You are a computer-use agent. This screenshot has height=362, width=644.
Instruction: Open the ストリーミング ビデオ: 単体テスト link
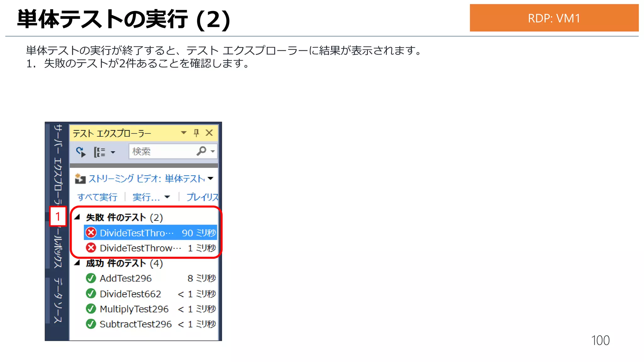(x=147, y=179)
